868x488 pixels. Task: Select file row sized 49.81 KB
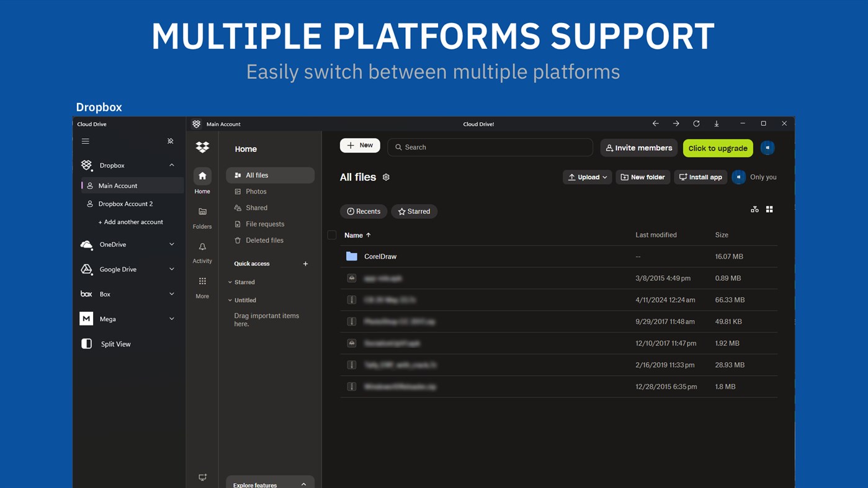[x=558, y=321]
